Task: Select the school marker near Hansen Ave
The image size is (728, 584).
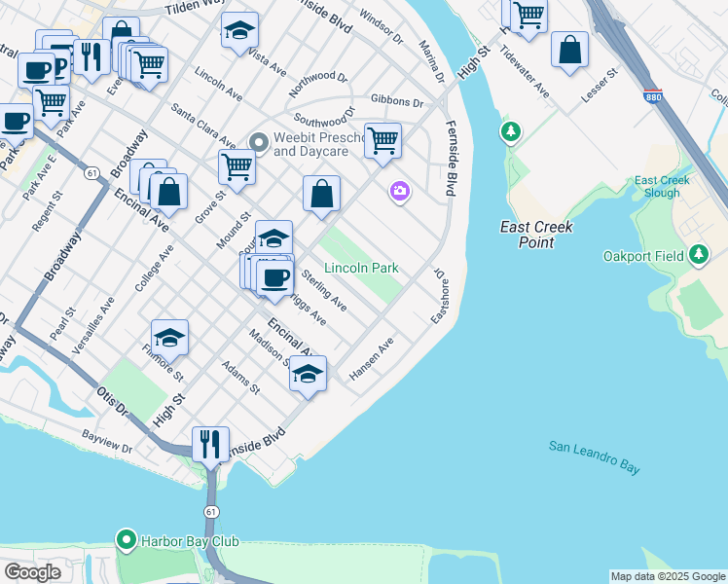Action: [309, 374]
